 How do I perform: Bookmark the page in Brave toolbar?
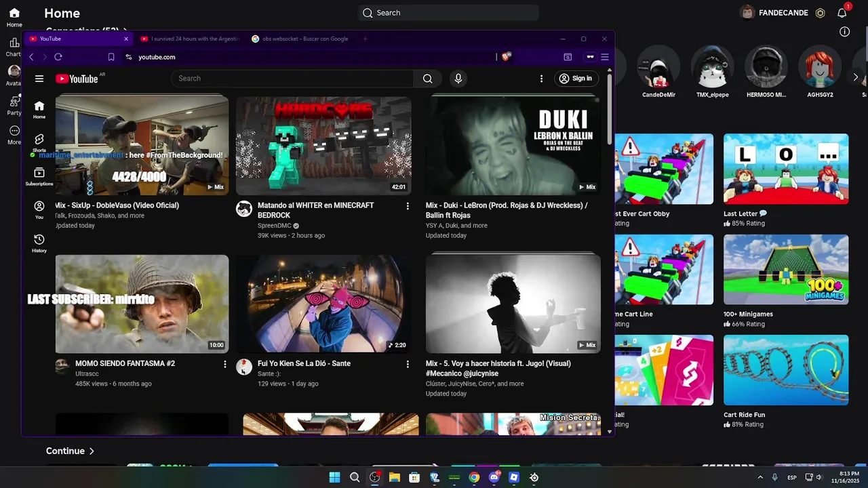(111, 57)
